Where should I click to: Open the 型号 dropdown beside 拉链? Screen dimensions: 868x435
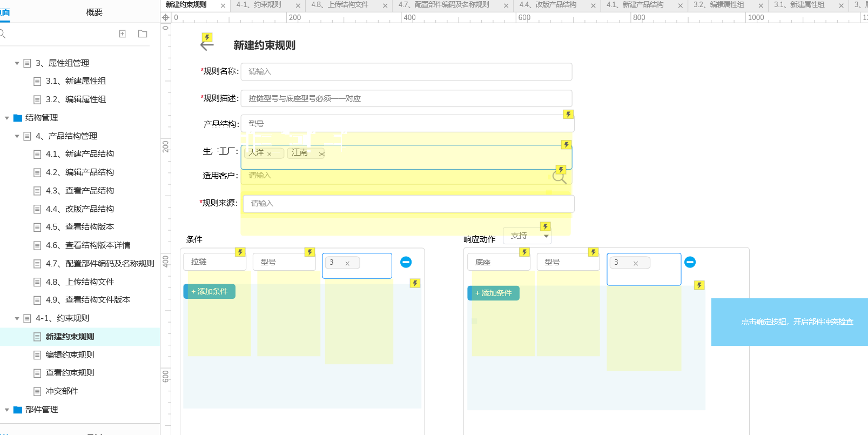click(x=284, y=262)
